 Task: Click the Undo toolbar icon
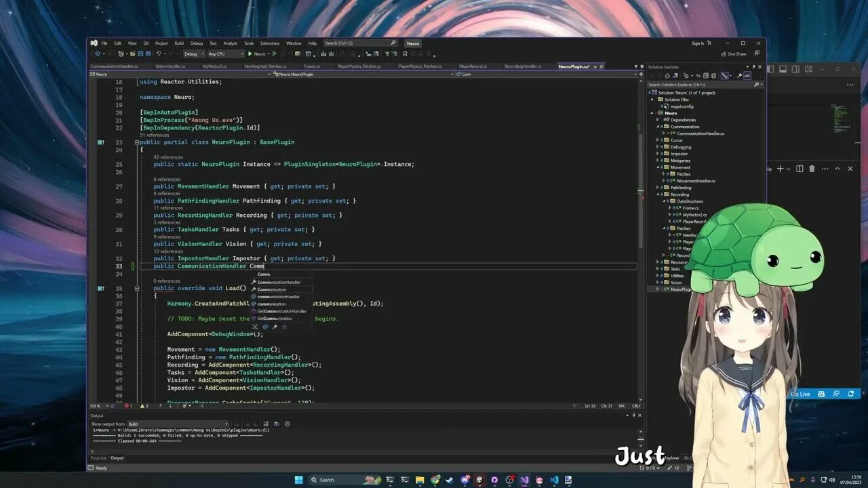click(159, 54)
